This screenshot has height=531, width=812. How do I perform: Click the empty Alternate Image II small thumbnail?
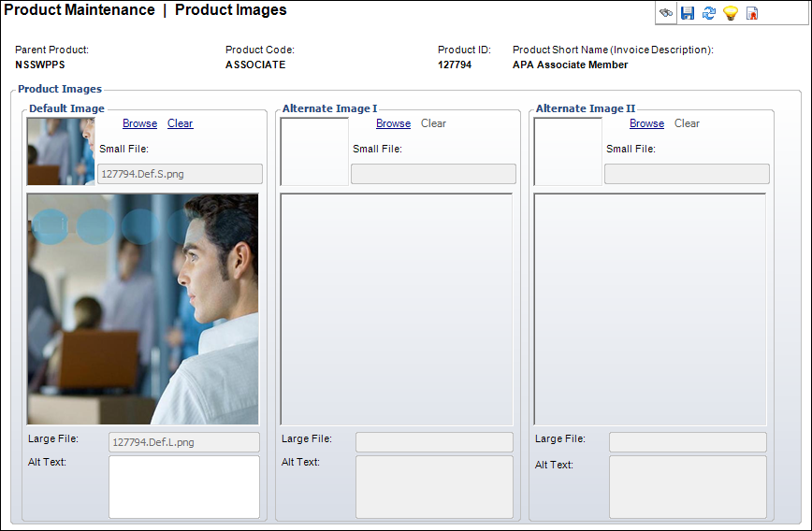click(568, 151)
